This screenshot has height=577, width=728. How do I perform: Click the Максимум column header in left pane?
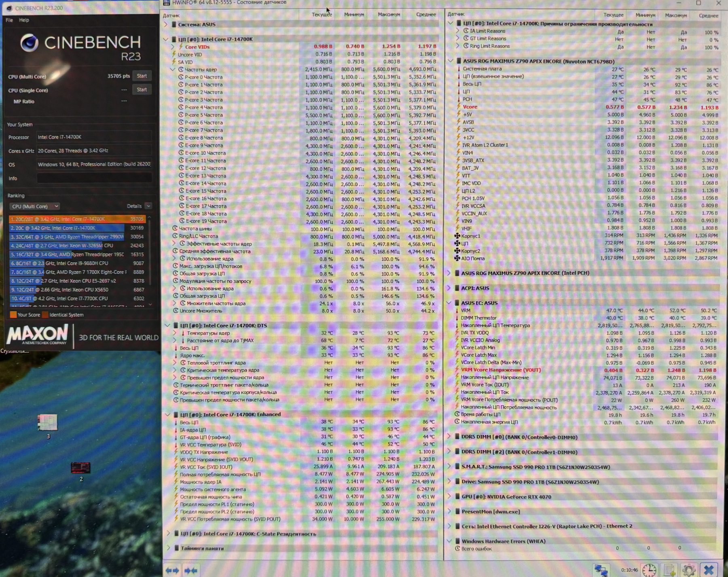[389, 15]
